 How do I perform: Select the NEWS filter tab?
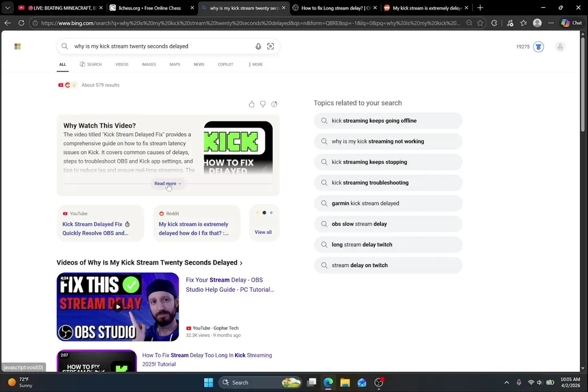coord(199,65)
